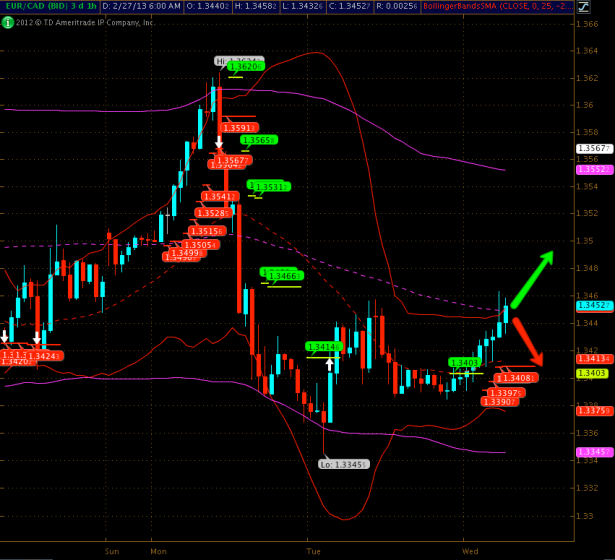Click the chart settings icon at top-right corner

coord(606,6)
